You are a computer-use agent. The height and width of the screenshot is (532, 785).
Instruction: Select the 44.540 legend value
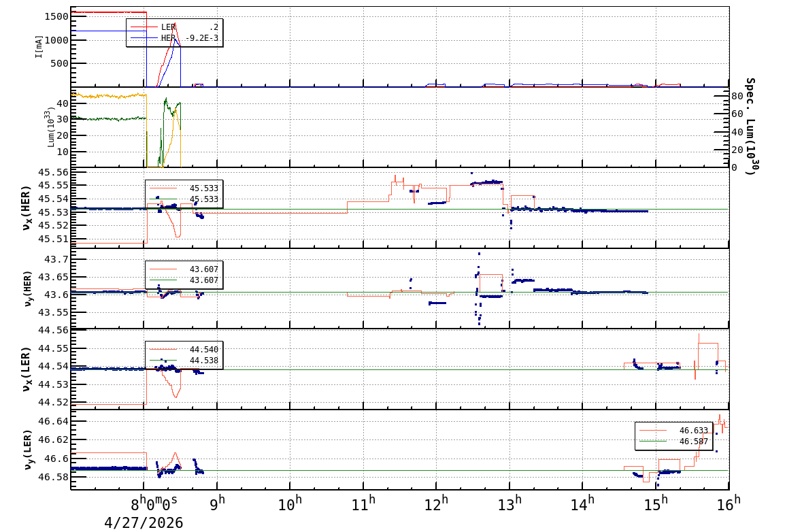204,349
